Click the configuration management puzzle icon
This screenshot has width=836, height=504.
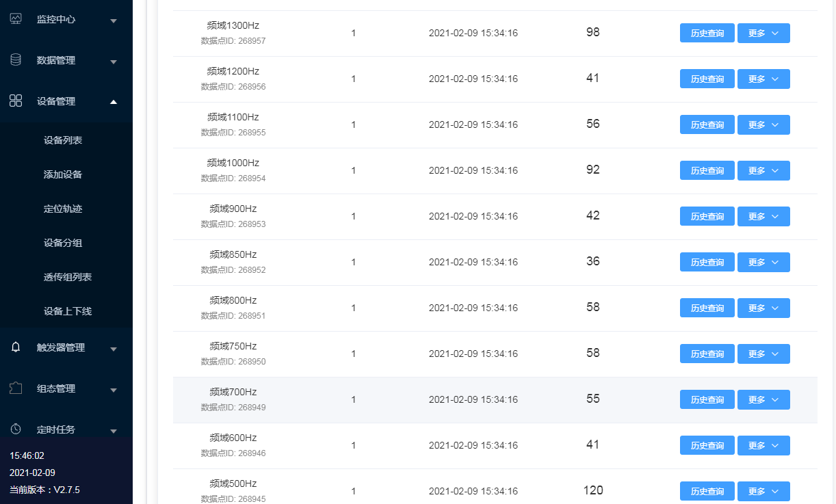[16, 388]
